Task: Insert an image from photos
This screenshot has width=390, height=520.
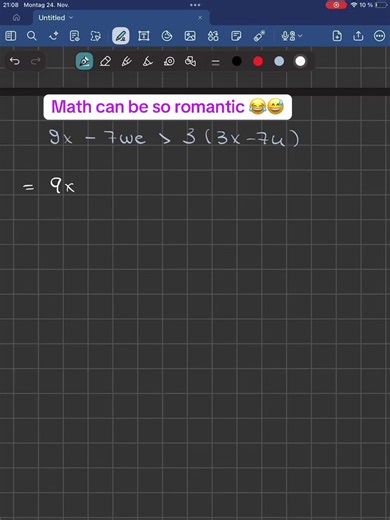Action: click(x=190, y=36)
